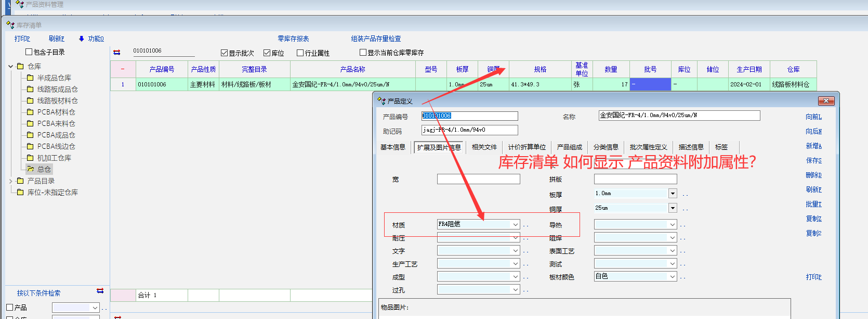The image size is (868, 319).
Task: Open the 批次属性定义 tab
Action: point(648,147)
